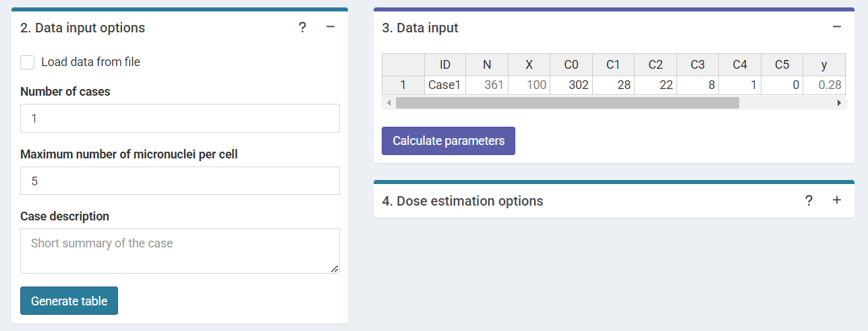Click the Maximum number of micronuclei field
This screenshot has width=868, height=331.
(x=180, y=181)
